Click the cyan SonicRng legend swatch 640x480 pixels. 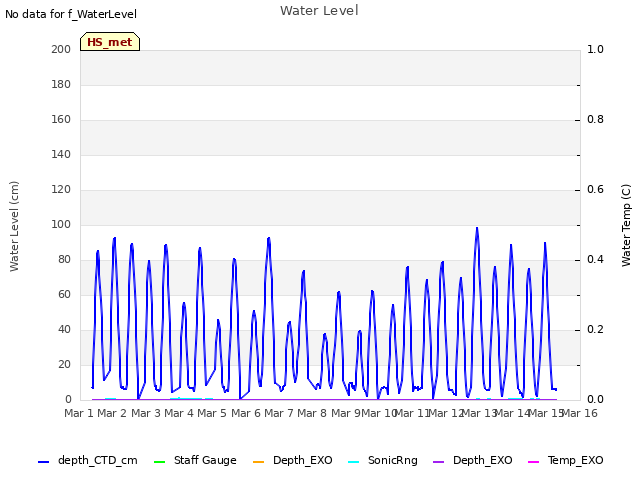(x=353, y=462)
